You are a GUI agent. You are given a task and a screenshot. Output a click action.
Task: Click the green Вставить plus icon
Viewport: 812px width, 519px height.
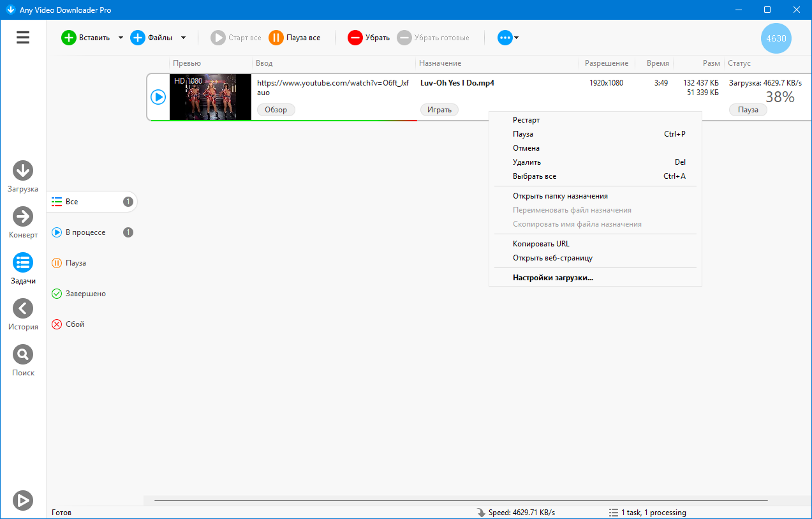(68, 38)
